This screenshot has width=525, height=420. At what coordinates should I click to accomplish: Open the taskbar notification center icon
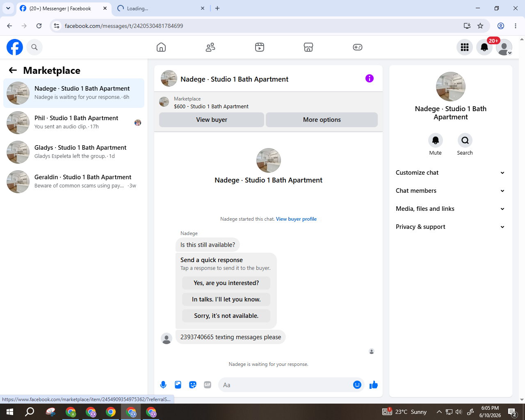tap(512, 412)
